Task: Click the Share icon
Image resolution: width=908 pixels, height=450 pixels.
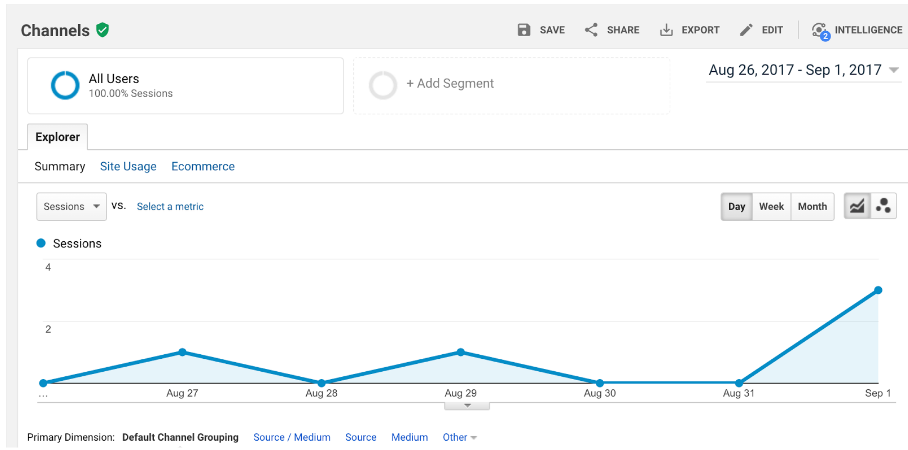Action: point(591,30)
